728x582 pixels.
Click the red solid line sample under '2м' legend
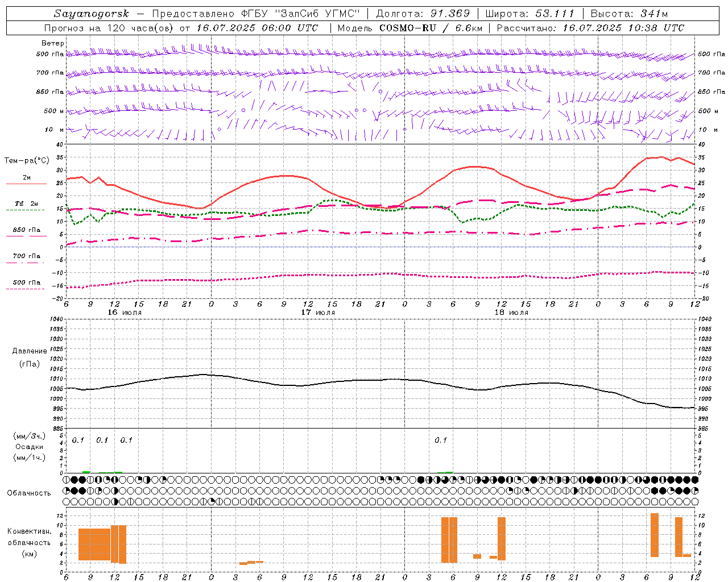(26, 184)
